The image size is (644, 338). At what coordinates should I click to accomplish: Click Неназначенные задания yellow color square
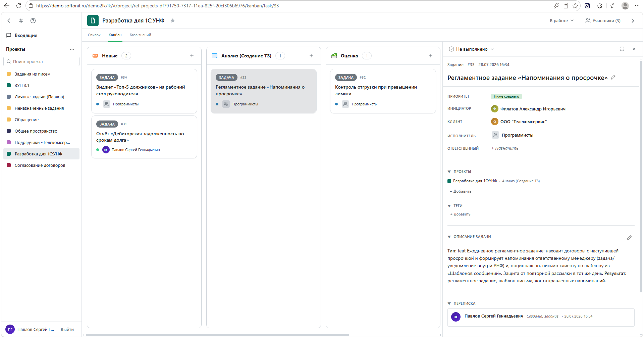click(x=9, y=108)
